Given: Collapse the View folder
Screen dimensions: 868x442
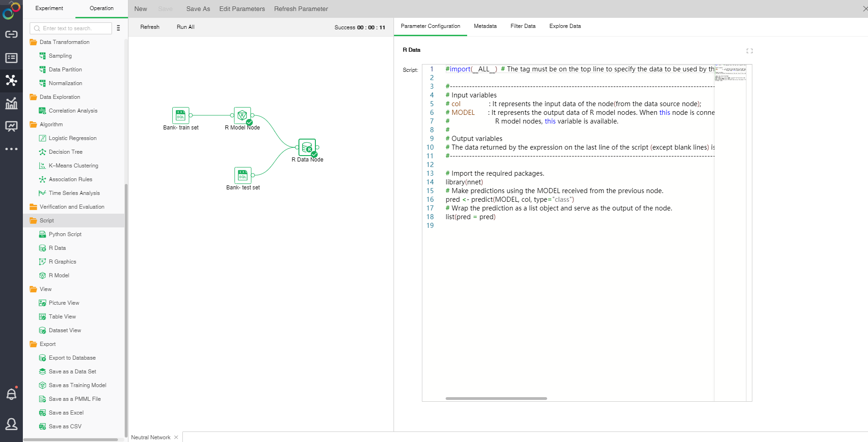Looking at the screenshot, I should pos(33,289).
